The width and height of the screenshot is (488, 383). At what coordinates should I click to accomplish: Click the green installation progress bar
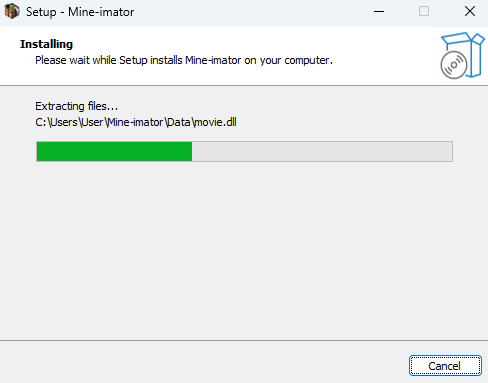pyautogui.click(x=244, y=151)
